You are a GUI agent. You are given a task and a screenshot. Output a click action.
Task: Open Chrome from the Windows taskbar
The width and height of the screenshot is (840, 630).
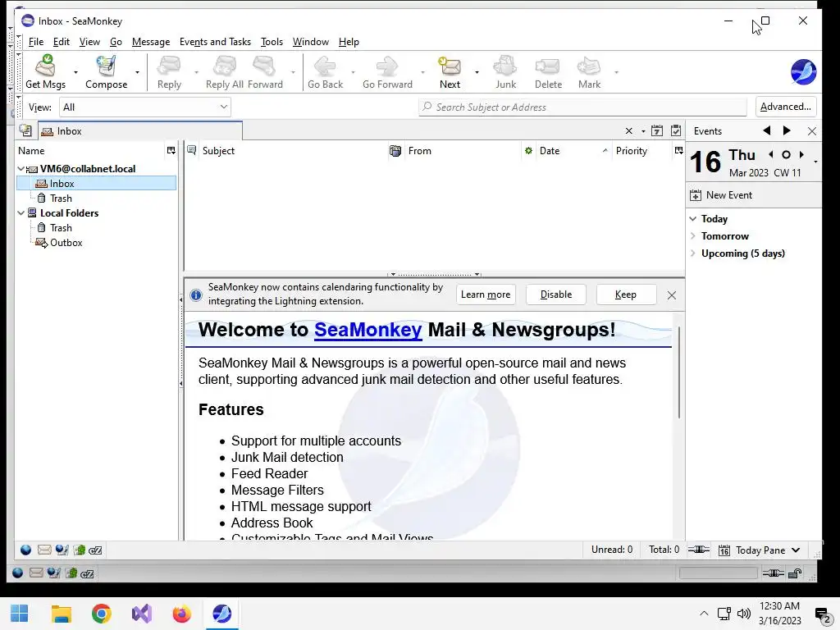pyautogui.click(x=101, y=614)
